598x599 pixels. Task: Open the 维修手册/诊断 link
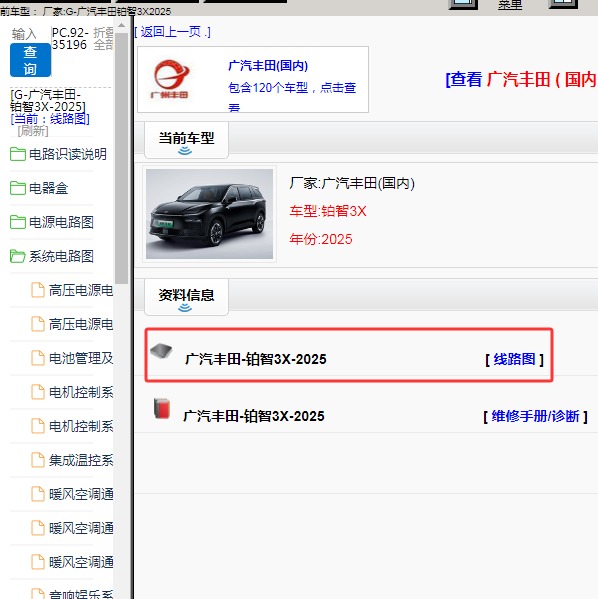click(x=535, y=416)
